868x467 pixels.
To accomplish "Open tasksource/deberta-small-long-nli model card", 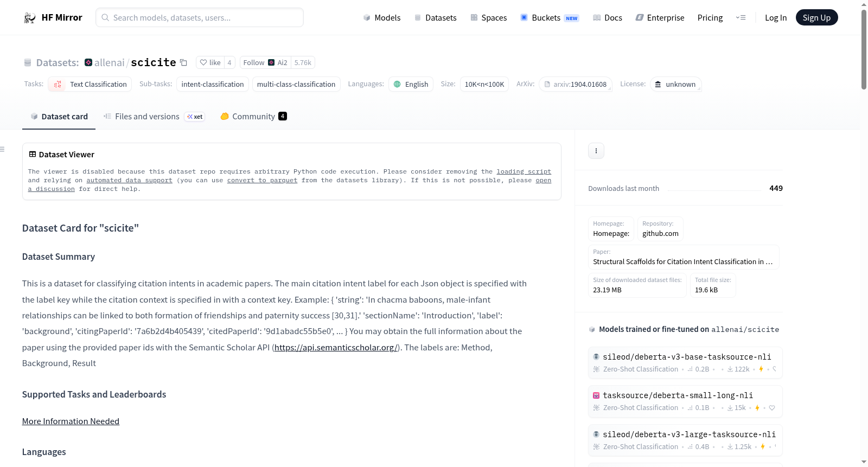I will pyautogui.click(x=685, y=401).
